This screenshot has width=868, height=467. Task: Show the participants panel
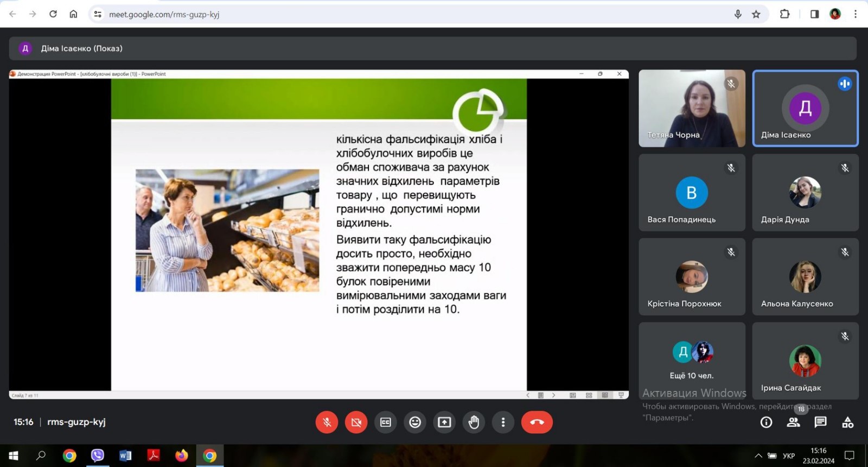(793, 422)
